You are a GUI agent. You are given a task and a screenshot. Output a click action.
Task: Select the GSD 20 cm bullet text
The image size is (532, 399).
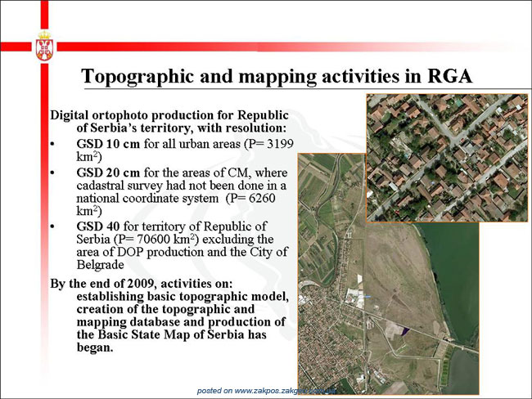pyautogui.click(x=183, y=191)
